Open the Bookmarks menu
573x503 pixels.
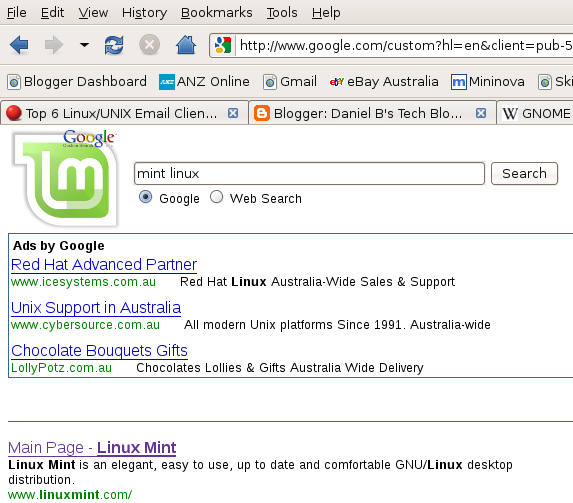coord(217,13)
